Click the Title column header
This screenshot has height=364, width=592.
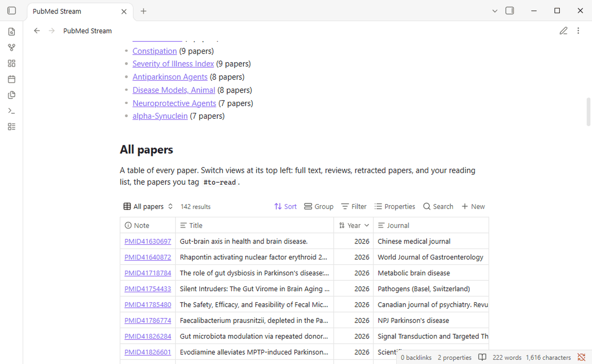click(x=255, y=225)
